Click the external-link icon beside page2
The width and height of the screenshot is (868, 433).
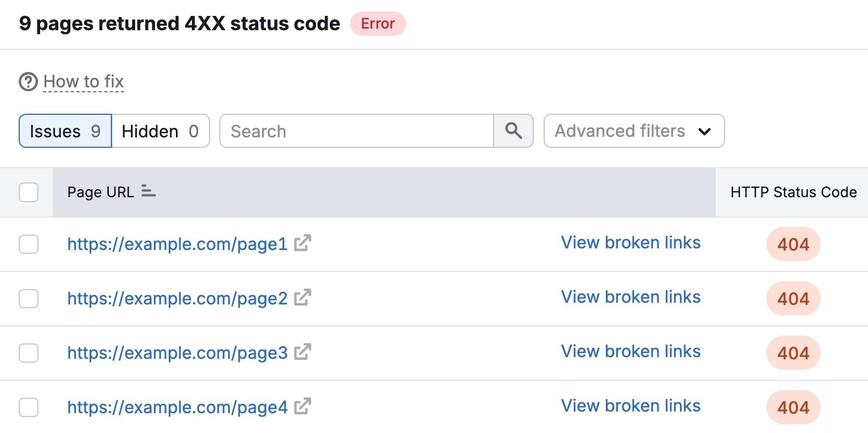pos(303,298)
